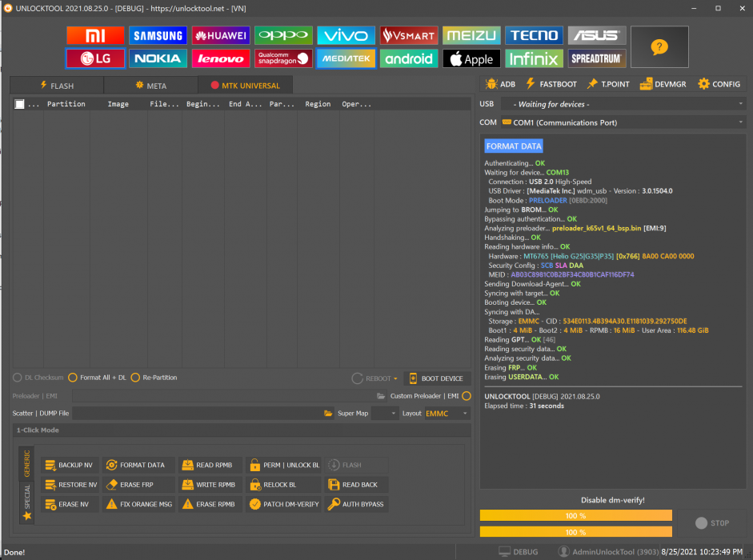Open the Vsmart brand section

point(409,35)
